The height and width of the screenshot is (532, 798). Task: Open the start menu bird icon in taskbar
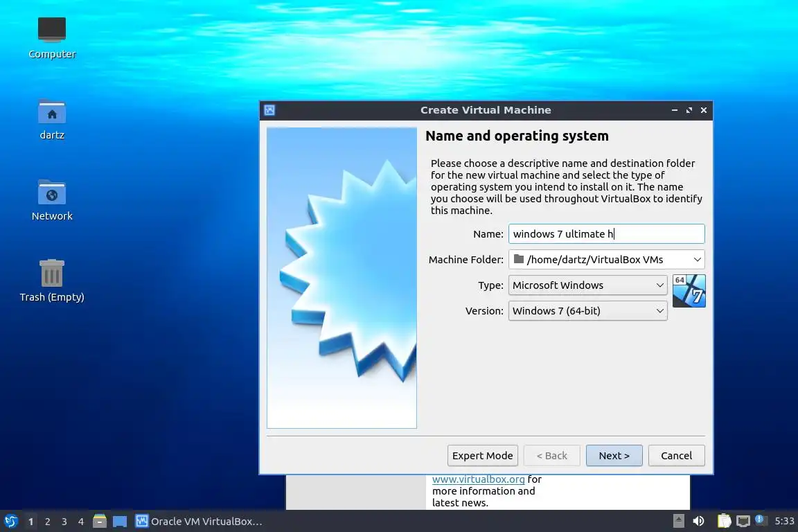(10, 522)
